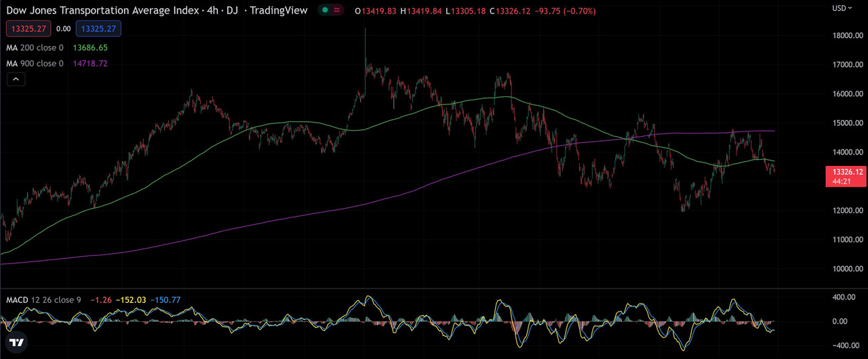Select the MA 200 close 0 indicator legend
The width and height of the screenshot is (868, 359).
(35, 48)
